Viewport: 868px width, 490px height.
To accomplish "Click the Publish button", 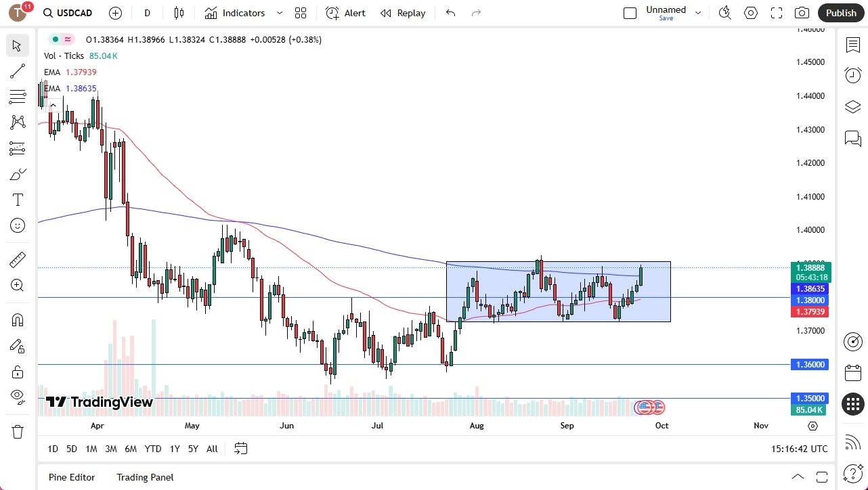I will pos(841,12).
